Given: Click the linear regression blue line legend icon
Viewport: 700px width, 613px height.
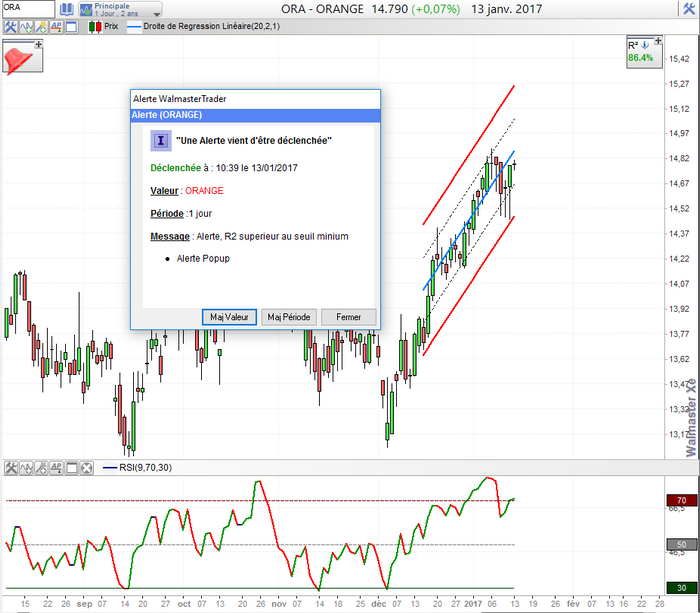Looking at the screenshot, I should (x=134, y=26).
